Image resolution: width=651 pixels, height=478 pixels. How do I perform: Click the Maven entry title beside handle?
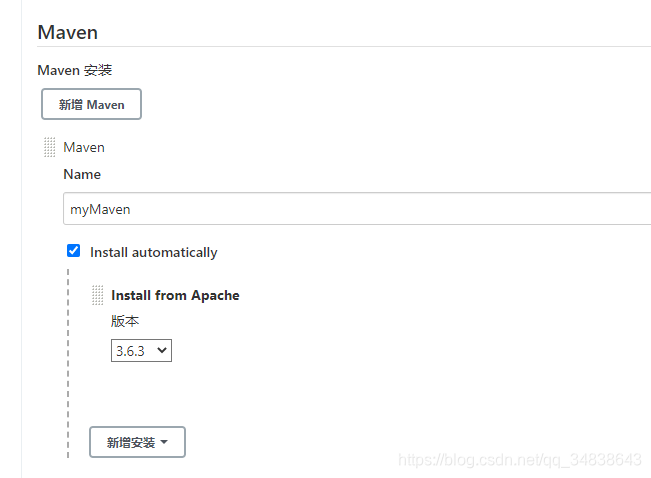84,147
